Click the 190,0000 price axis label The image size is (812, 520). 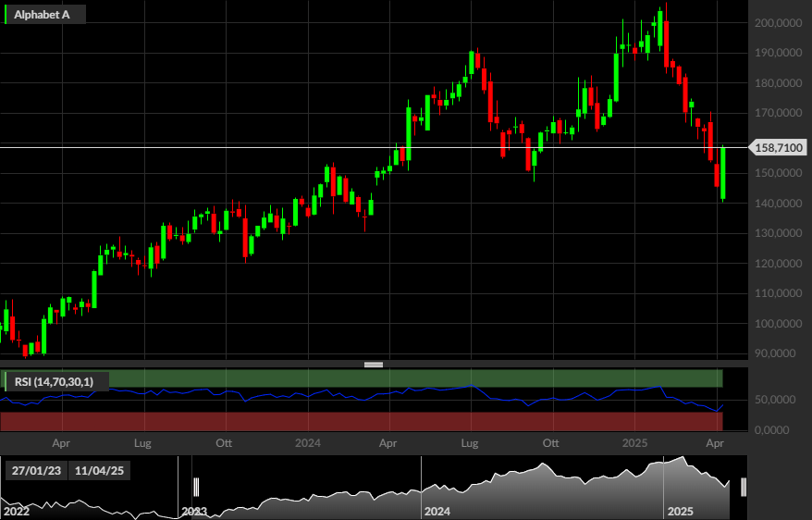pyautogui.click(x=779, y=53)
